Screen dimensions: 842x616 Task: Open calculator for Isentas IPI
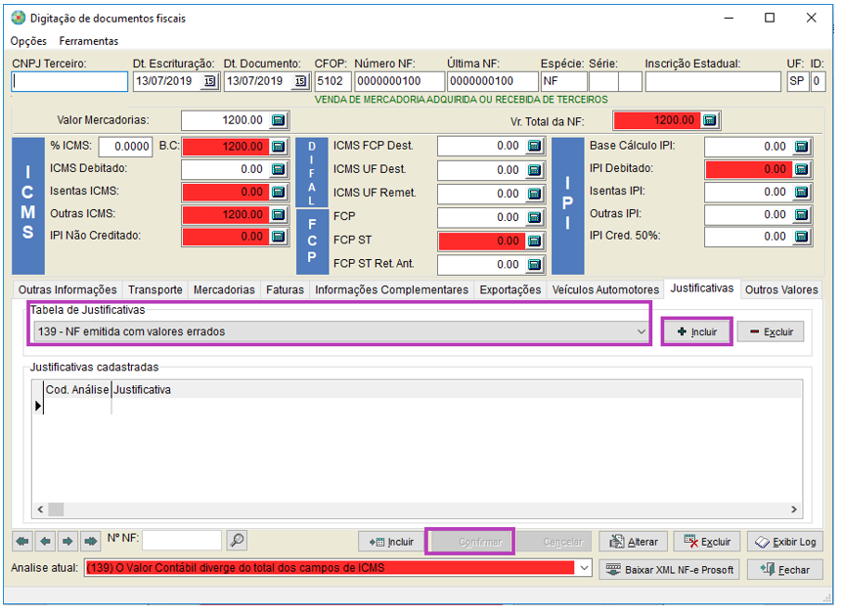801,192
